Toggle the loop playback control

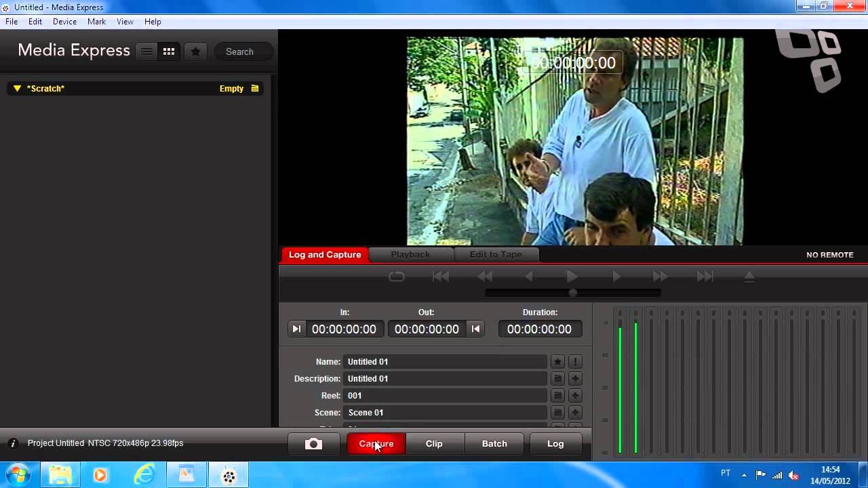397,277
